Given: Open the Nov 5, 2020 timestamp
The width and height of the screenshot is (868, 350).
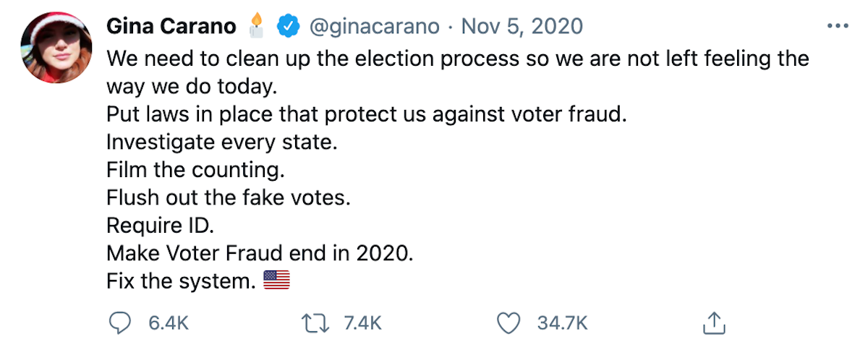Looking at the screenshot, I should (522, 27).
